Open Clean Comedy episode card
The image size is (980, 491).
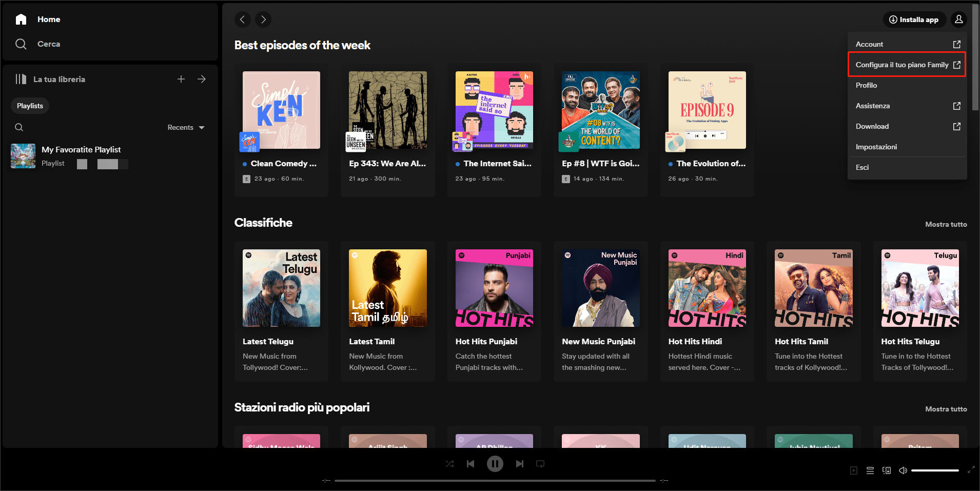click(281, 130)
